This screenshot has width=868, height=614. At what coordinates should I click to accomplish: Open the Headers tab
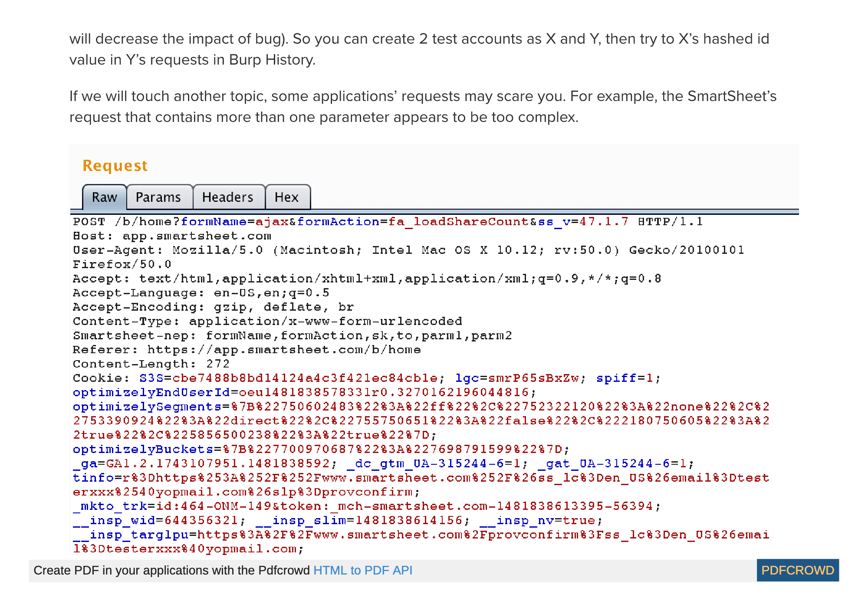pyautogui.click(x=227, y=197)
